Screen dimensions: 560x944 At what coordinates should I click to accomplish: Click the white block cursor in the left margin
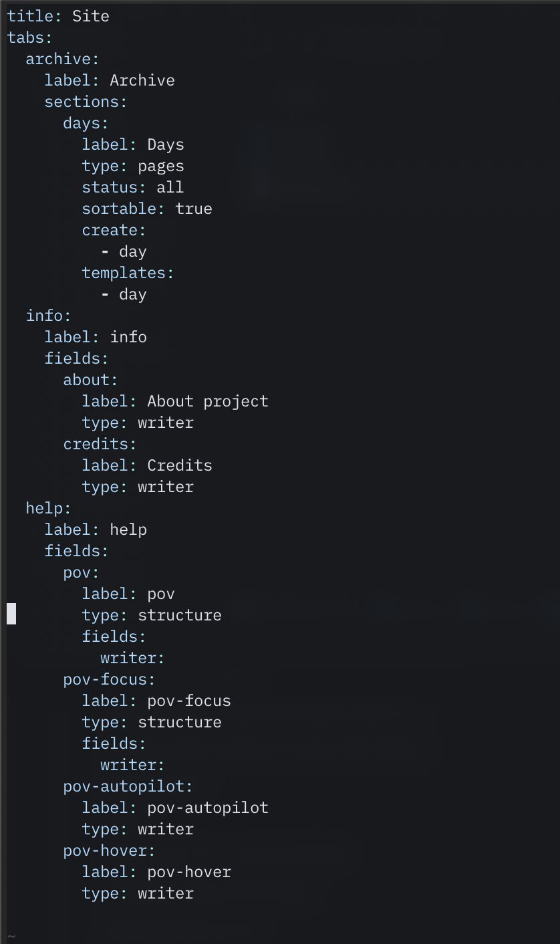tap(11, 614)
